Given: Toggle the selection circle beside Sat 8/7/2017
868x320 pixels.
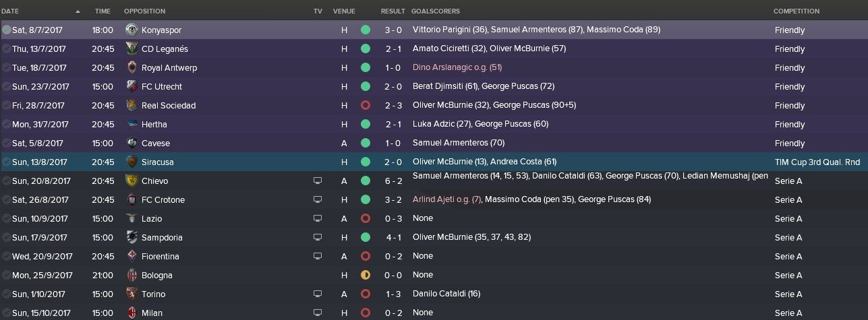Looking at the screenshot, I should pyautogui.click(x=6, y=30).
